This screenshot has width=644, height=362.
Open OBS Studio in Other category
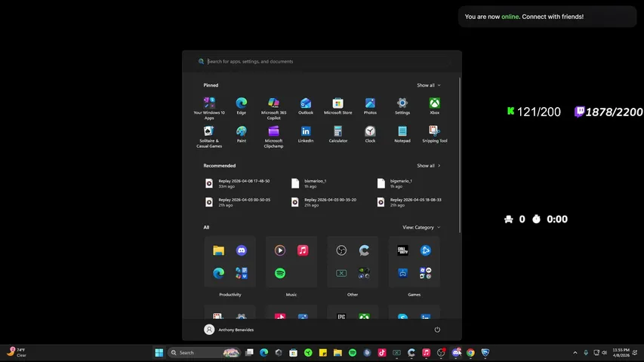[341, 250]
